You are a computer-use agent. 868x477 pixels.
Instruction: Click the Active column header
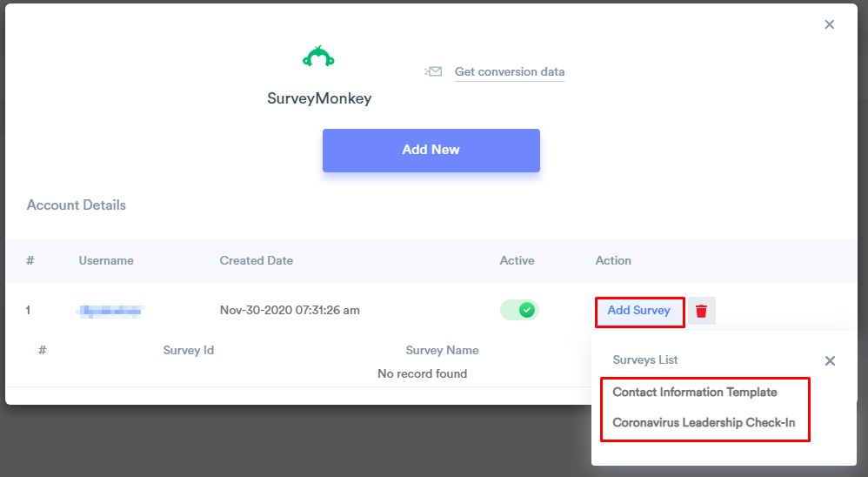517,260
